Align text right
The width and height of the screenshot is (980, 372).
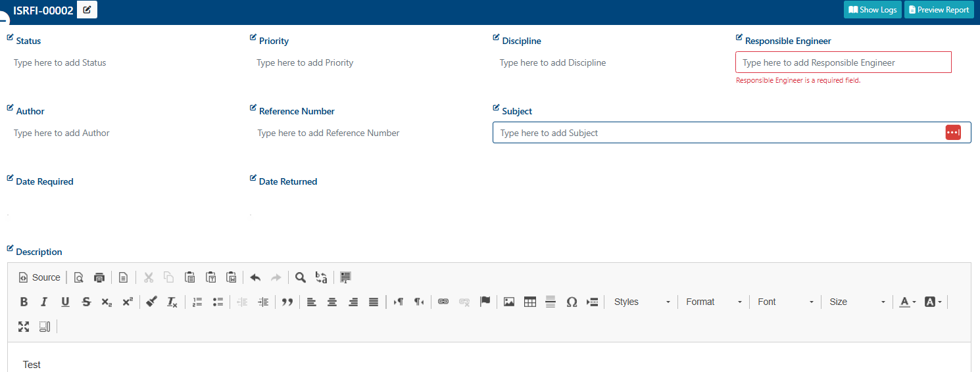tap(353, 302)
